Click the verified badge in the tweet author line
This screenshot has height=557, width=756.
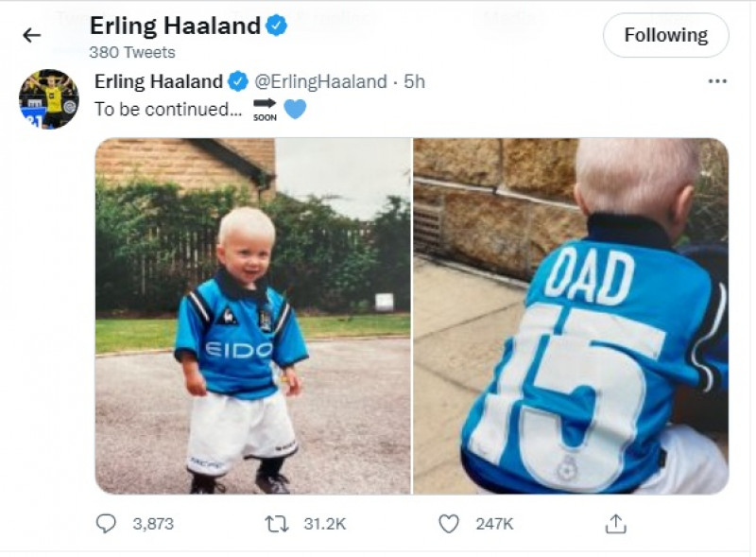(238, 82)
